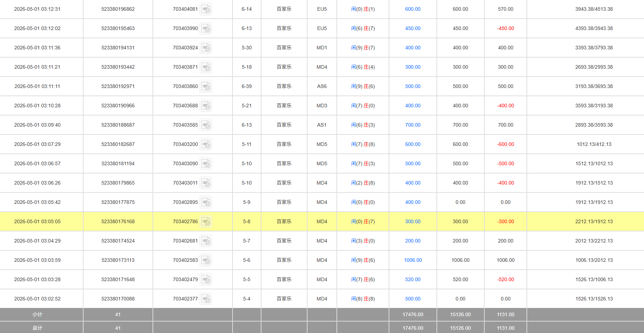
Task: Click the 总计 total label
Action: [37, 328]
